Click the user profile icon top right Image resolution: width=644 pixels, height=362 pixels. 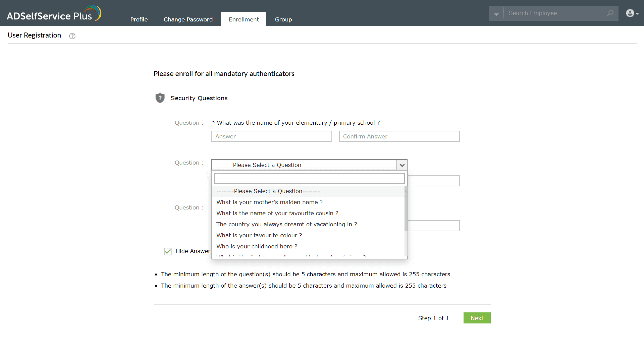pos(630,13)
